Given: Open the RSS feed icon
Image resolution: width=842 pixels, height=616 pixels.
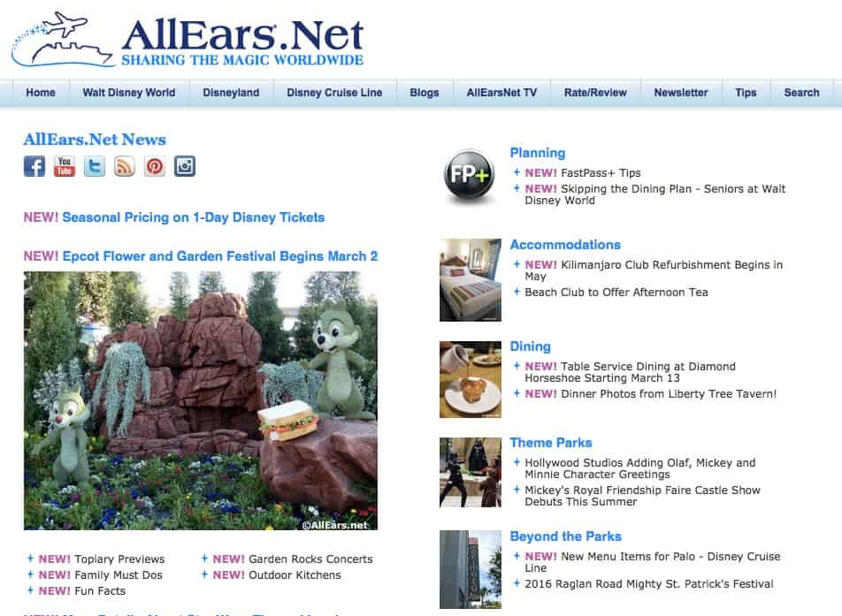Looking at the screenshot, I should coord(125,166).
